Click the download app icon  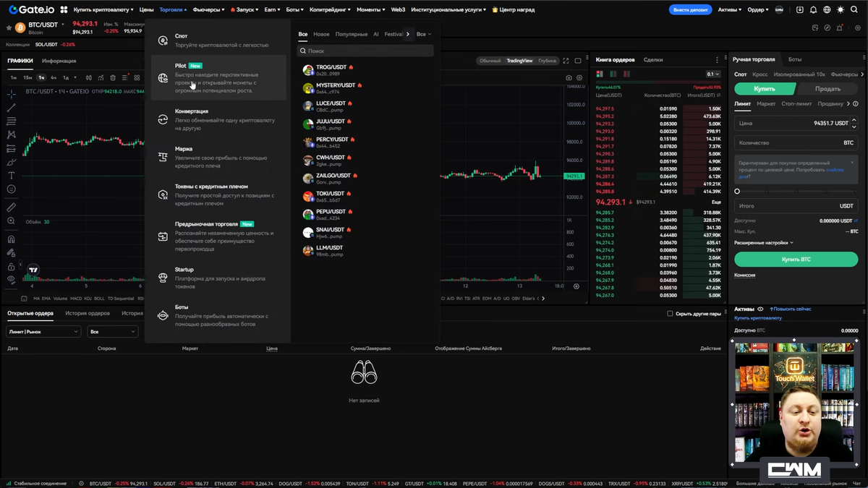(x=799, y=10)
